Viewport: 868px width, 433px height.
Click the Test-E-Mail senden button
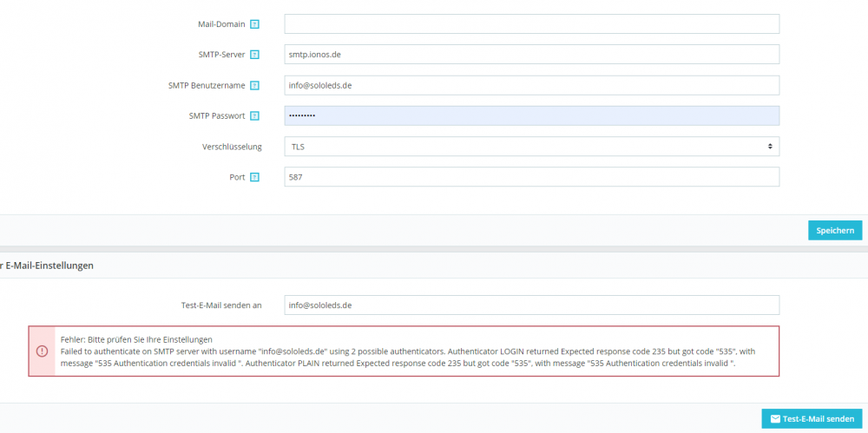click(x=812, y=418)
